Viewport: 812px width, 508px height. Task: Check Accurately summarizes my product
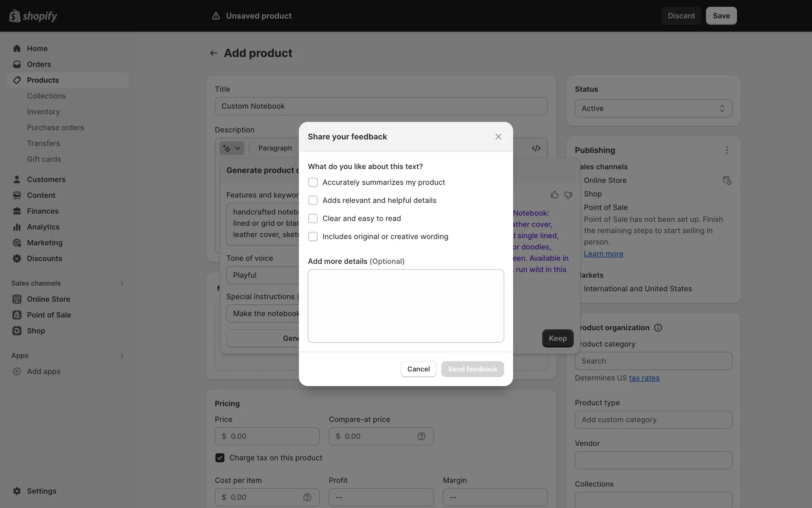point(313,182)
